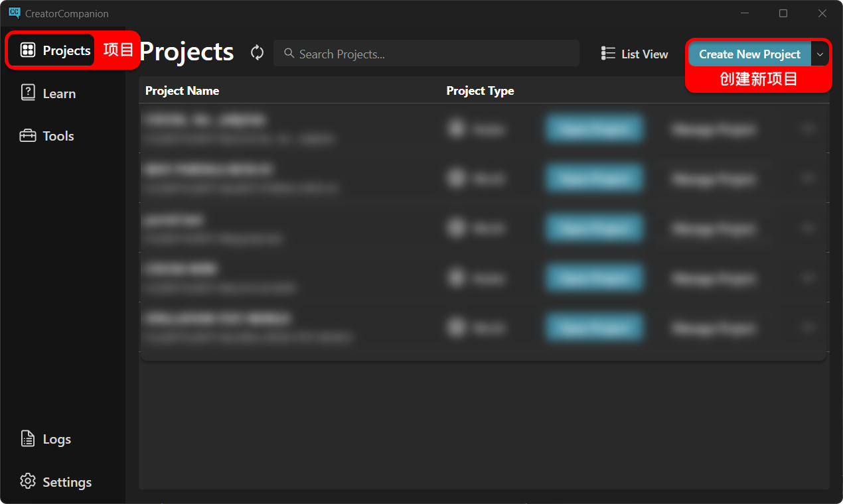
Task: Expand more options for the last project row
Action: (x=808, y=328)
